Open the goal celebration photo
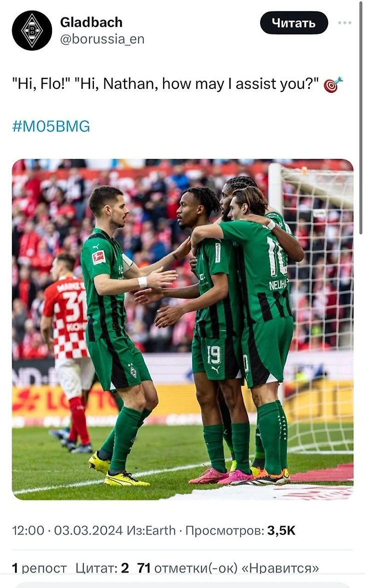The width and height of the screenshot is (365, 588). pyautogui.click(x=182, y=330)
